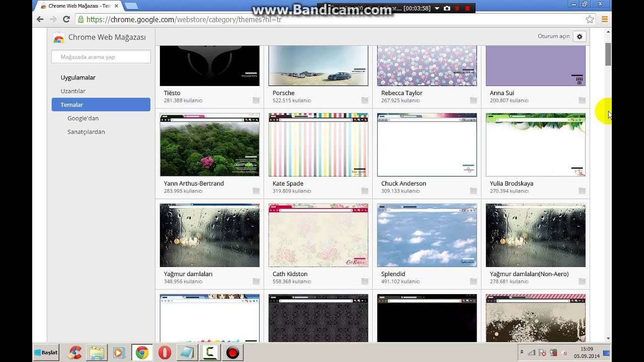Screen dimensions: 644x362
Task: Click the Porsche theme title
Action: pos(284,93)
